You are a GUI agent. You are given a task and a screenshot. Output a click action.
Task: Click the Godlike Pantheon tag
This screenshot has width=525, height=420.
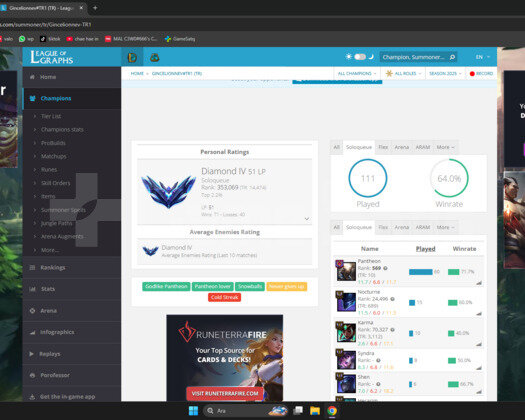(x=166, y=286)
